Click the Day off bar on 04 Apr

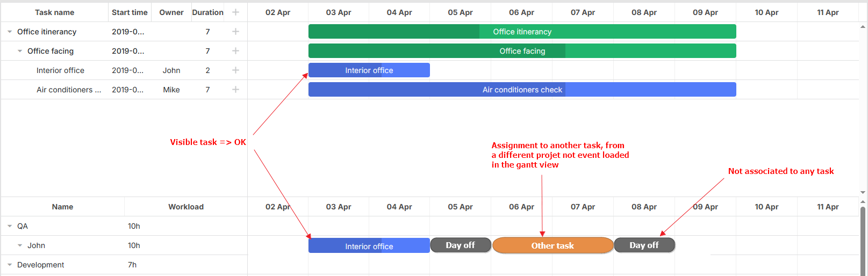coord(461,245)
